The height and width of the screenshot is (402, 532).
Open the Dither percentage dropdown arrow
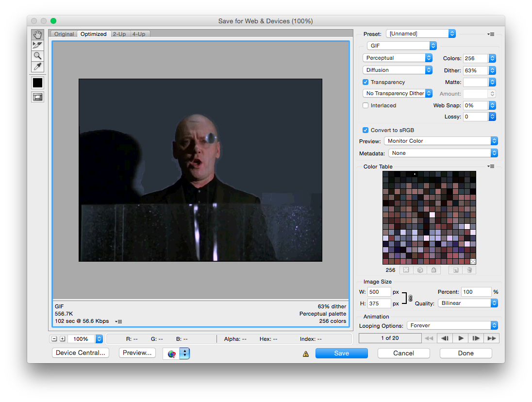pos(492,70)
